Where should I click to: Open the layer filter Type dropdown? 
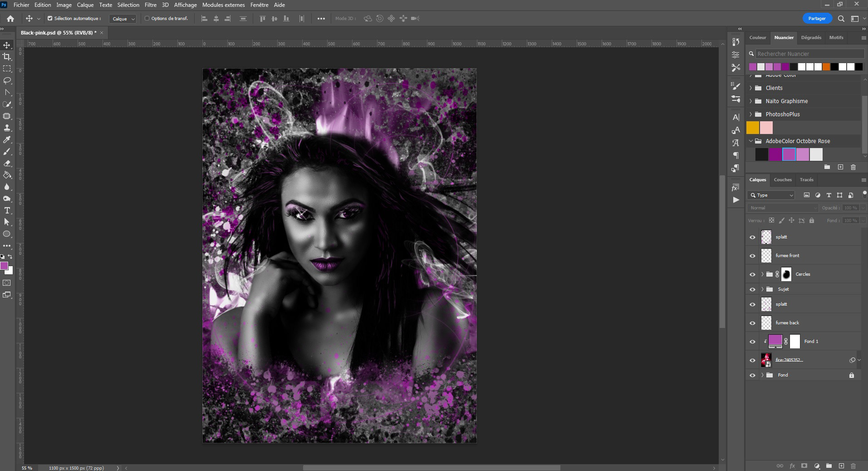click(771, 195)
